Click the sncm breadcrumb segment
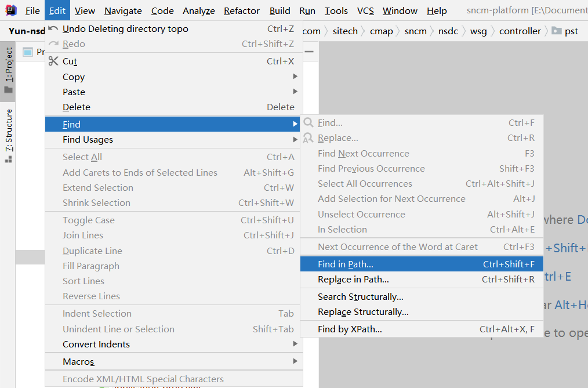This screenshot has height=388, width=588. (x=416, y=31)
